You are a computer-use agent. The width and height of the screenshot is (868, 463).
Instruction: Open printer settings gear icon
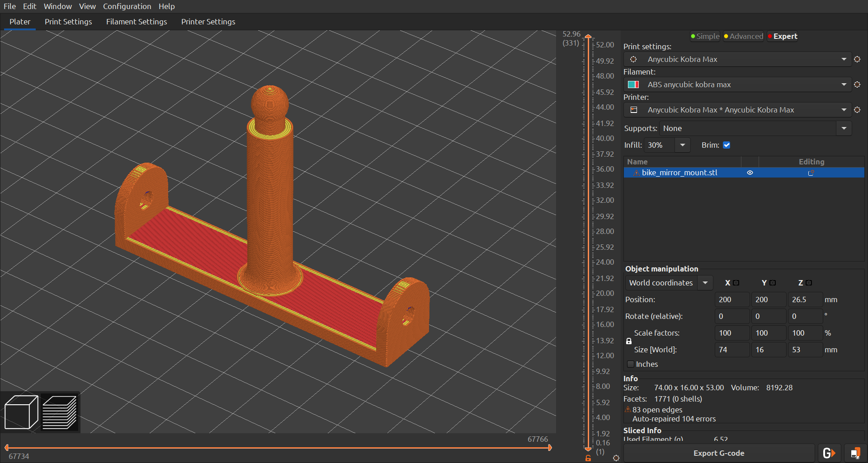[x=857, y=110]
